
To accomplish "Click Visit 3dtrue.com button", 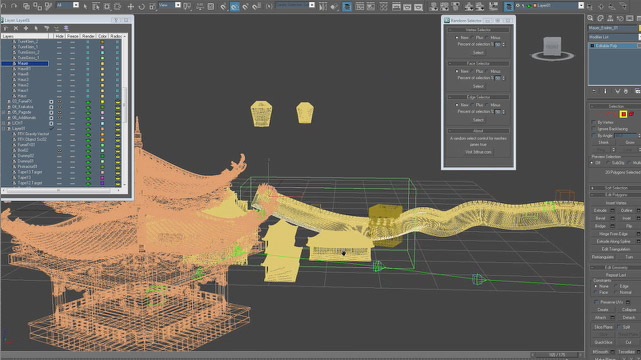I will pos(478,152).
